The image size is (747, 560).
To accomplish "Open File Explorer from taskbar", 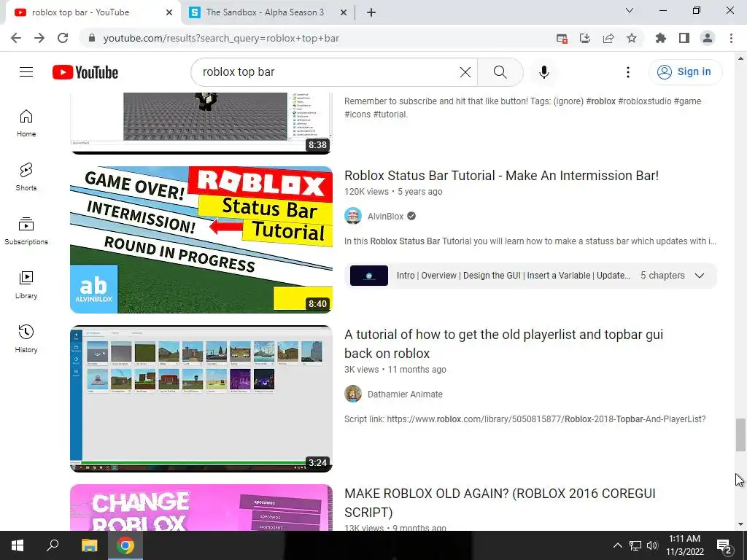I will pos(89,545).
